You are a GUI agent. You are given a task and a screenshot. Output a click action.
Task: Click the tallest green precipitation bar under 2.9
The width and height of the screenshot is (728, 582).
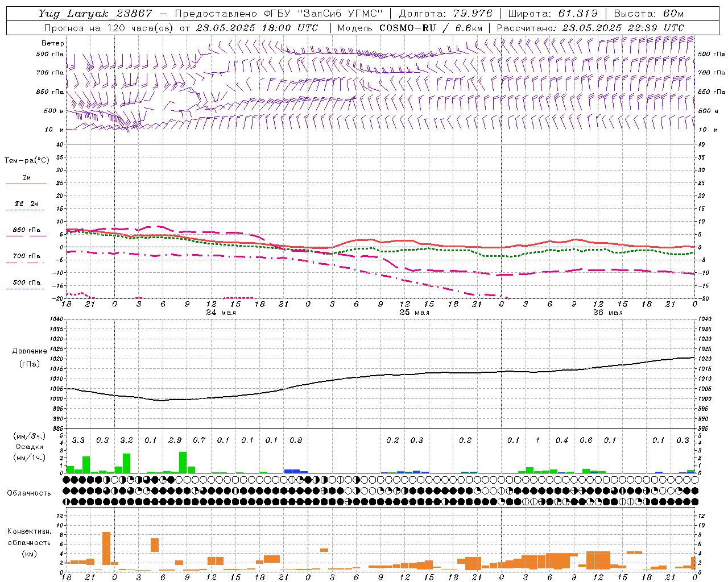click(183, 462)
